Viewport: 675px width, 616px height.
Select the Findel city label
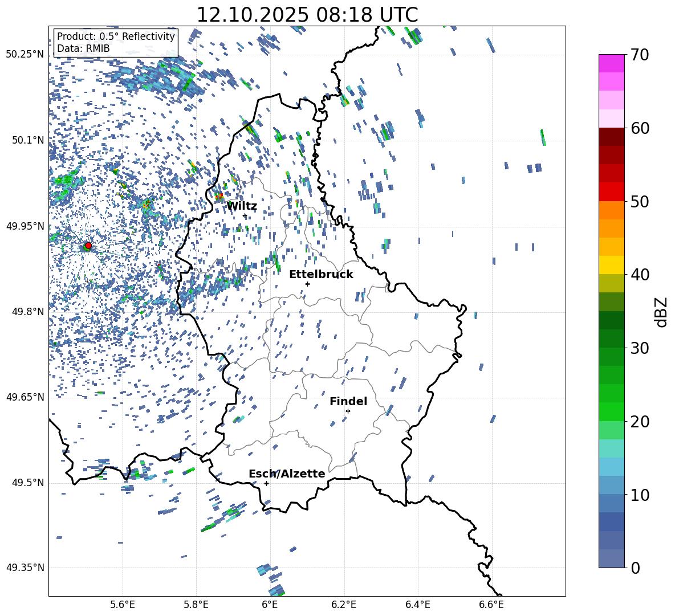[348, 401]
